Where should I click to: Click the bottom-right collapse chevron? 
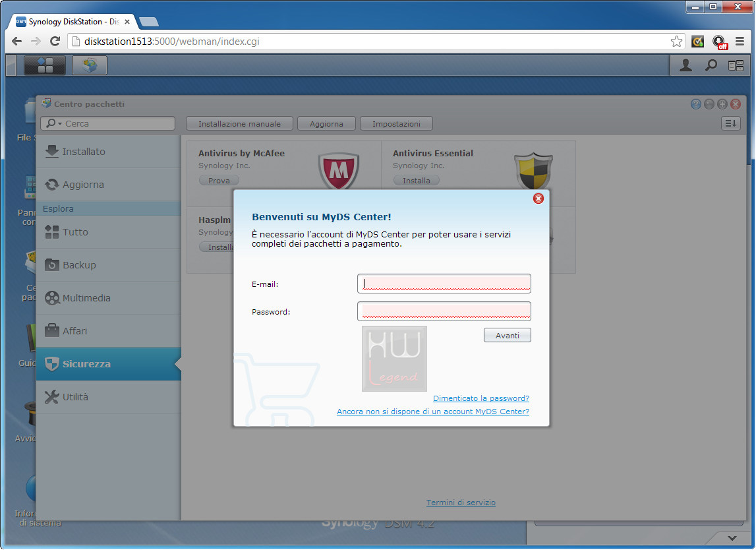(x=732, y=538)
